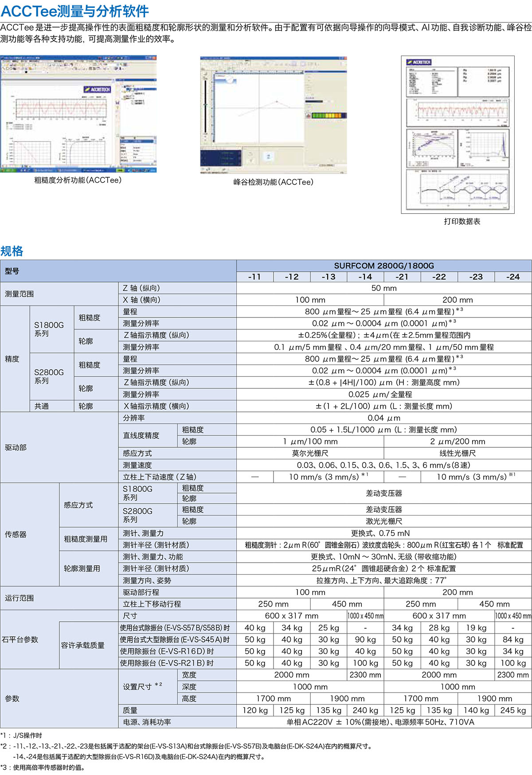This screenshot has height=775, width=532.
Task: Select the "型号" header cell
Action: coord(118,271)
